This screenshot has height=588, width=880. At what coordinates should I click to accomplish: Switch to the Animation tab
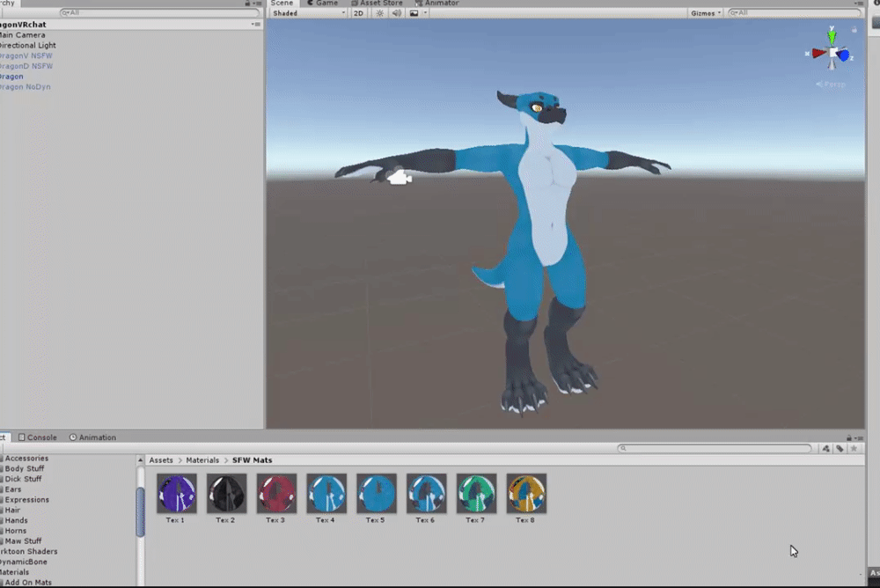[92, 437]
